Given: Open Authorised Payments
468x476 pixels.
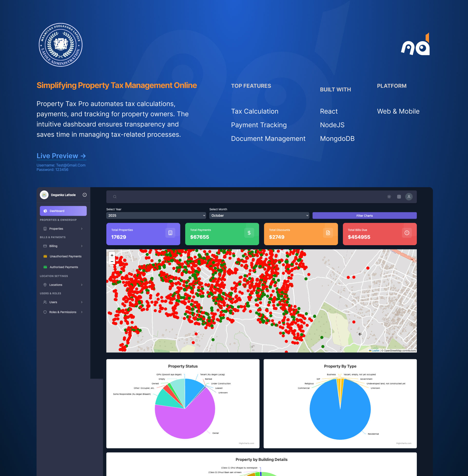Looking at the screenshot, I should 63,267.
